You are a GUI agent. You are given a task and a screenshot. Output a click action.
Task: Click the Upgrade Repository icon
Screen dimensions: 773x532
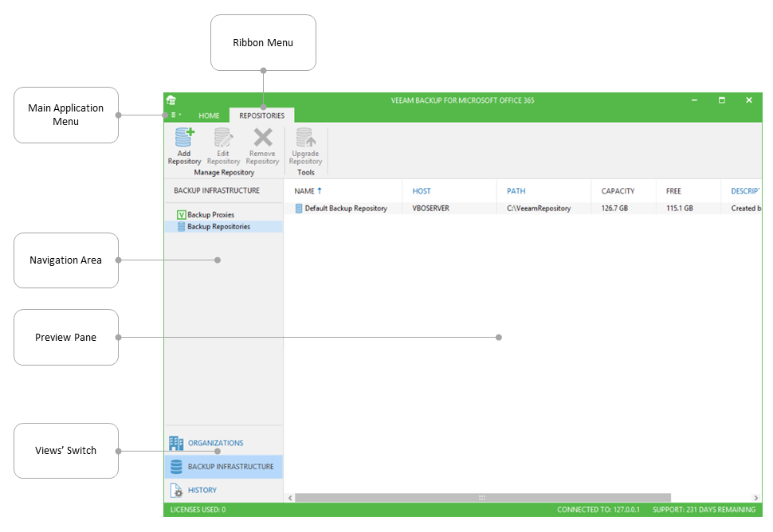click(x=306, y=138)
